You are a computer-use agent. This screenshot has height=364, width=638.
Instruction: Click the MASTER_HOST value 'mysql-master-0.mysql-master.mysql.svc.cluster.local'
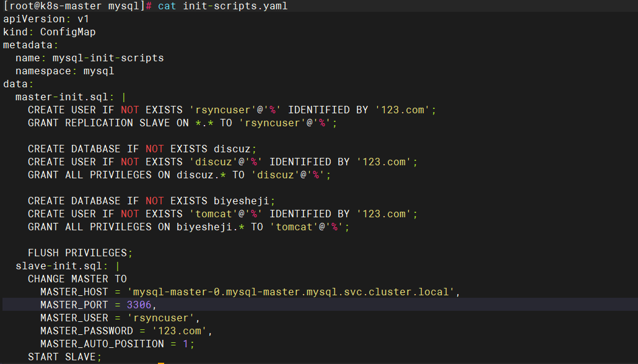[x=291, y=292]
